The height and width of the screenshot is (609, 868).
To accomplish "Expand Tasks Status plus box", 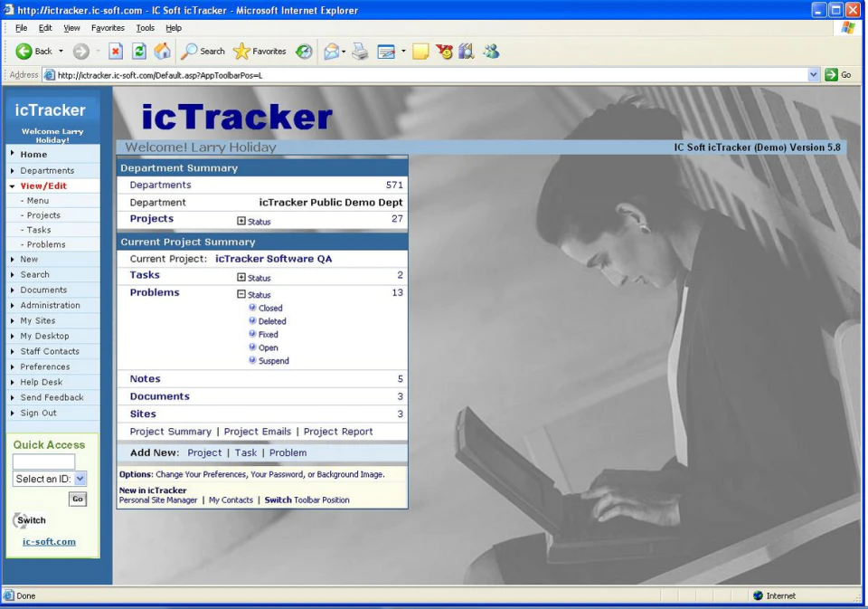I will tap(241, 277).
